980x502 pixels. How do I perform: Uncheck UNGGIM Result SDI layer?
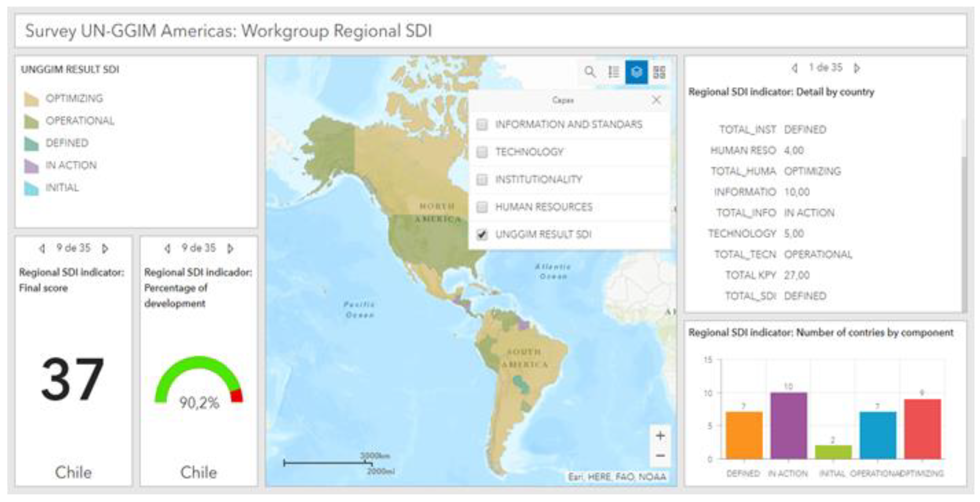click(482, 234)
